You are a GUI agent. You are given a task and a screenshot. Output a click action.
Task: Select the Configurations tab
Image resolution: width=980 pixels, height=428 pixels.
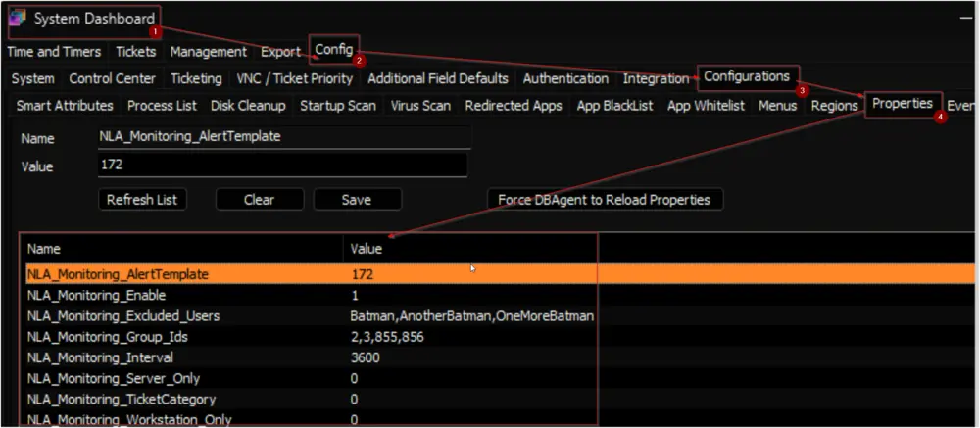[747, 76]
